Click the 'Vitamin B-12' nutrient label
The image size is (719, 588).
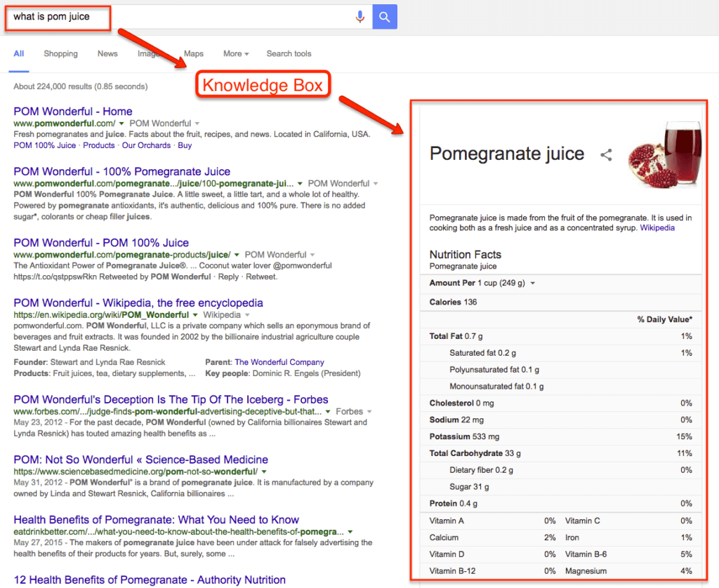(x=453, y=571)
